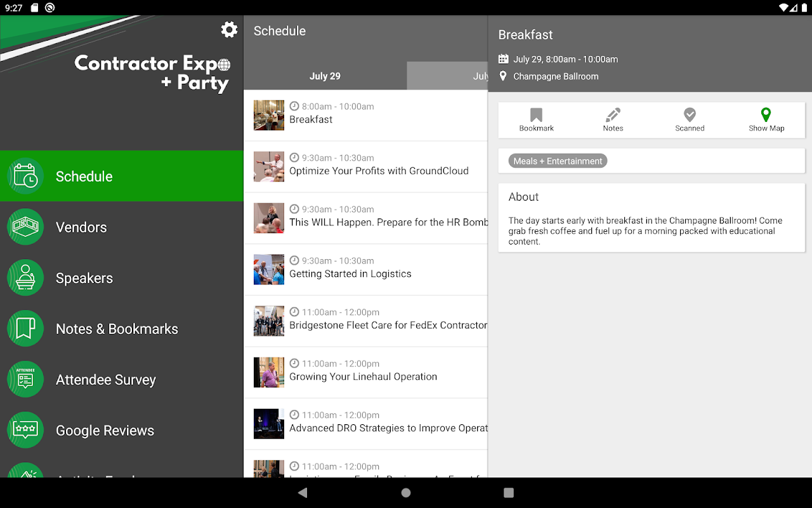812x508 pixels.
Task: Tap the location pin beside Champagne Ballroom
Action: [504, 76]
